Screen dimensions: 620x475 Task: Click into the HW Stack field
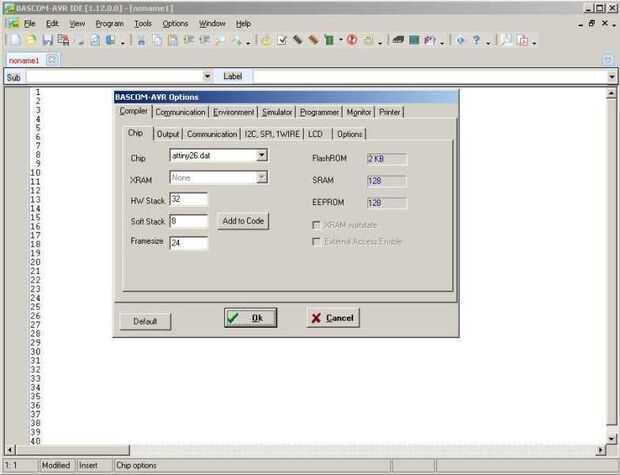[189, 199]
